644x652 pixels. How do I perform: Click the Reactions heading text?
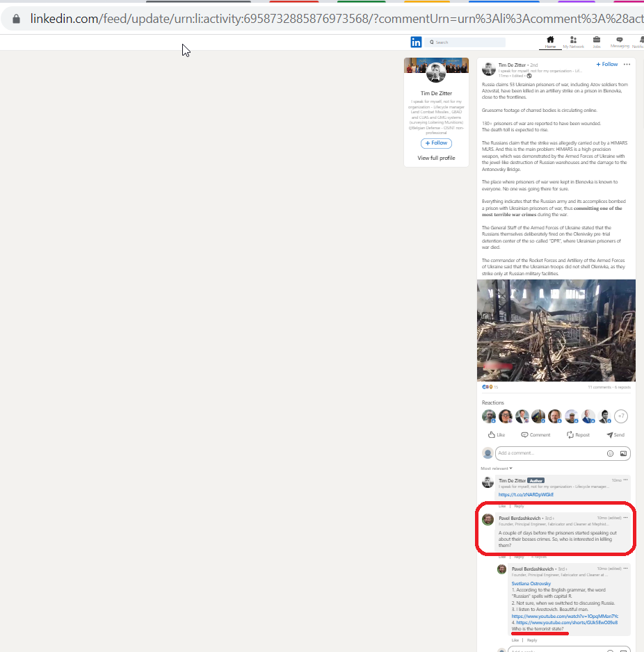492,402
